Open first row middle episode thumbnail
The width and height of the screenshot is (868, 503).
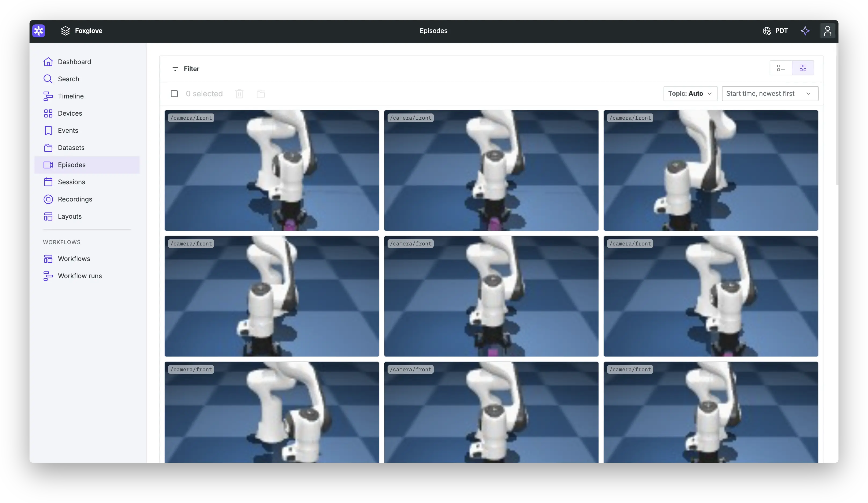click(x=491, y=170)
